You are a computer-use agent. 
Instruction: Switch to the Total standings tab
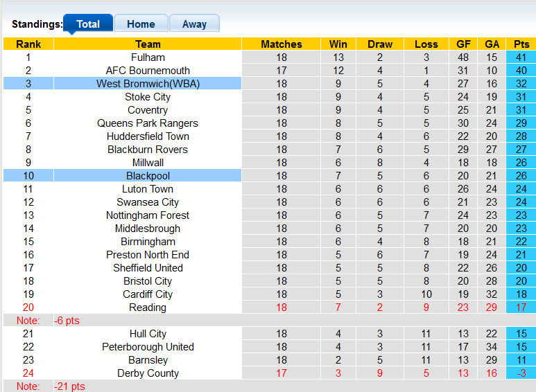[x=88, y=24]
